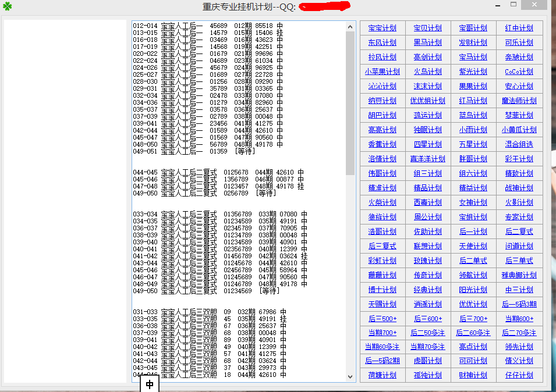Open the 组六计划 plan
This screenshot has width=556, height=392.
pos(473,173)
